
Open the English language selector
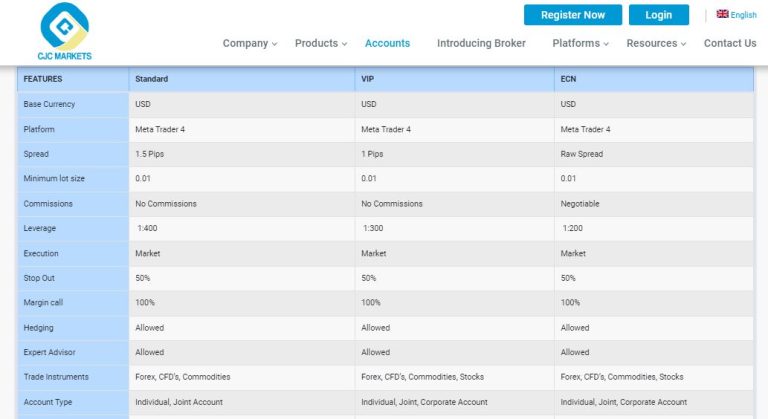click(736, 15)
